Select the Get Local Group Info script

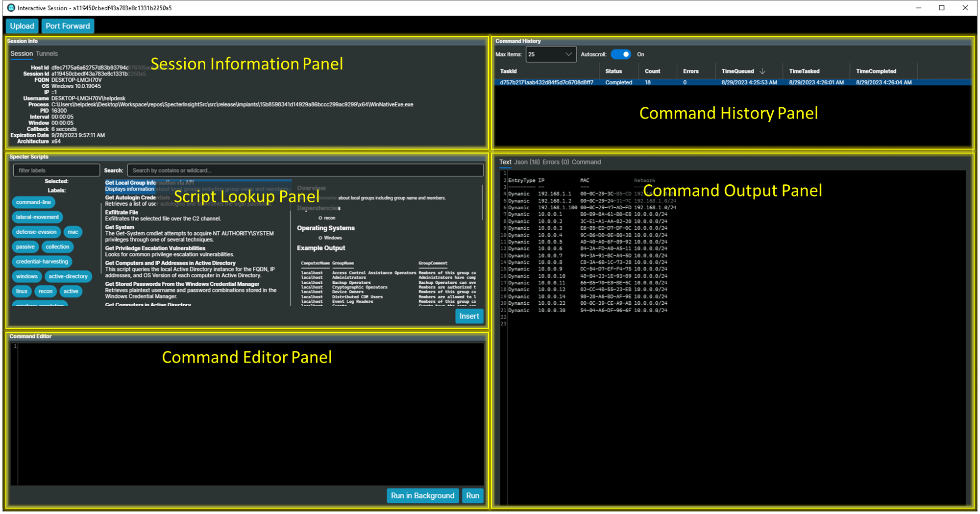pyautogui.click(x=198, y=186)
